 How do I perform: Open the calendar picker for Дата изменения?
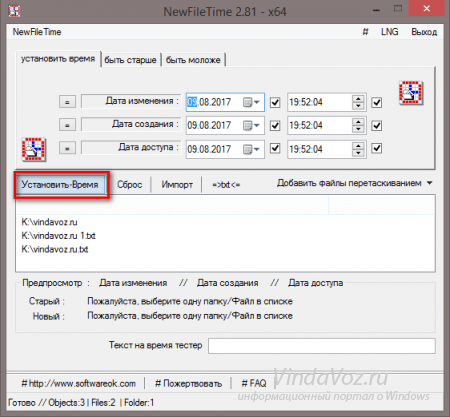click(251, 102)
